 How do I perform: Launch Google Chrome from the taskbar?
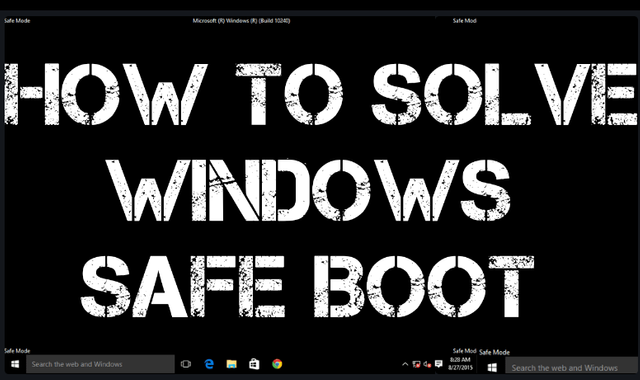pyautogui.click(x=277, y=364)
